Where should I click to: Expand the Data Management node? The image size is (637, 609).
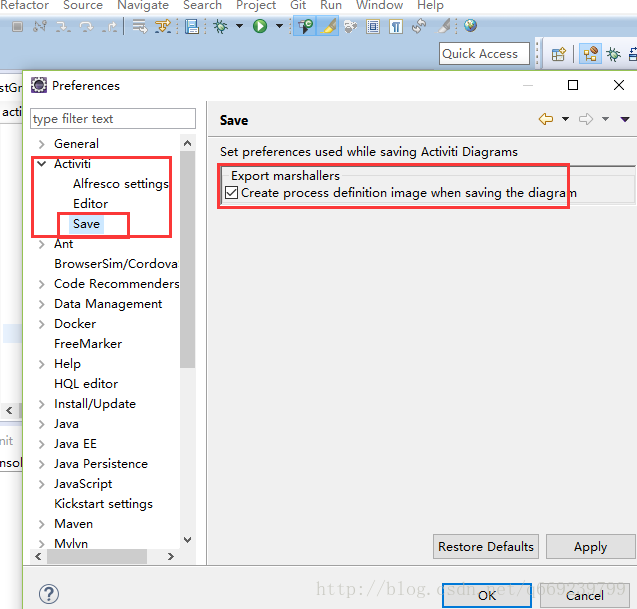pos(41,304)
